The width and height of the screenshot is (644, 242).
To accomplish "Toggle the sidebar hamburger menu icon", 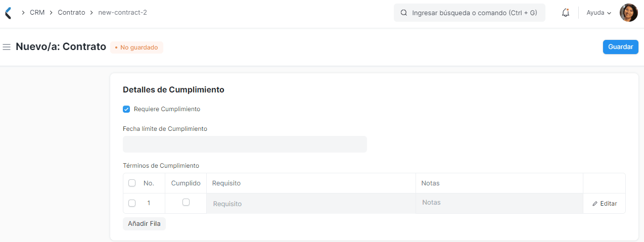I will pos(7,47).
